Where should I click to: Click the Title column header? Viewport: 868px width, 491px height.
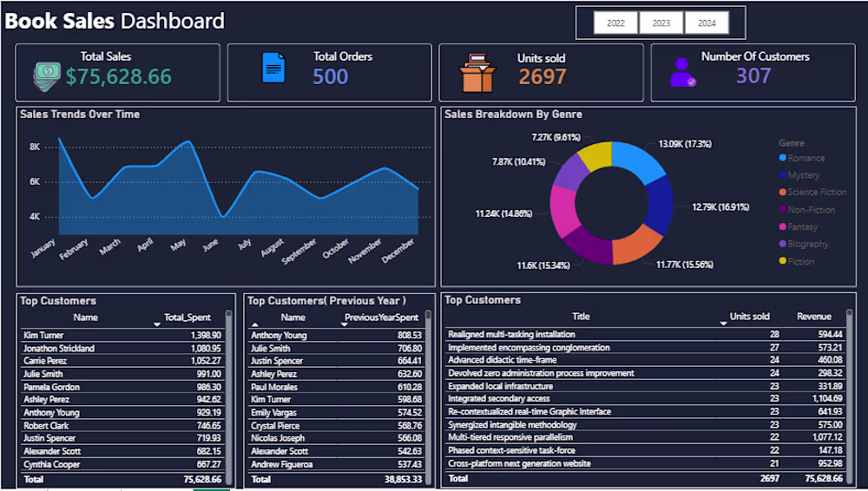point(581,316)
